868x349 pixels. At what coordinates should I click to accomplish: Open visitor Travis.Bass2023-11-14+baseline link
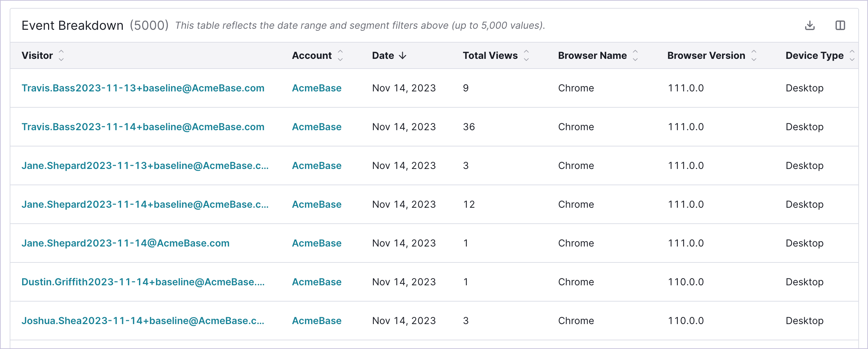(143, 127)
